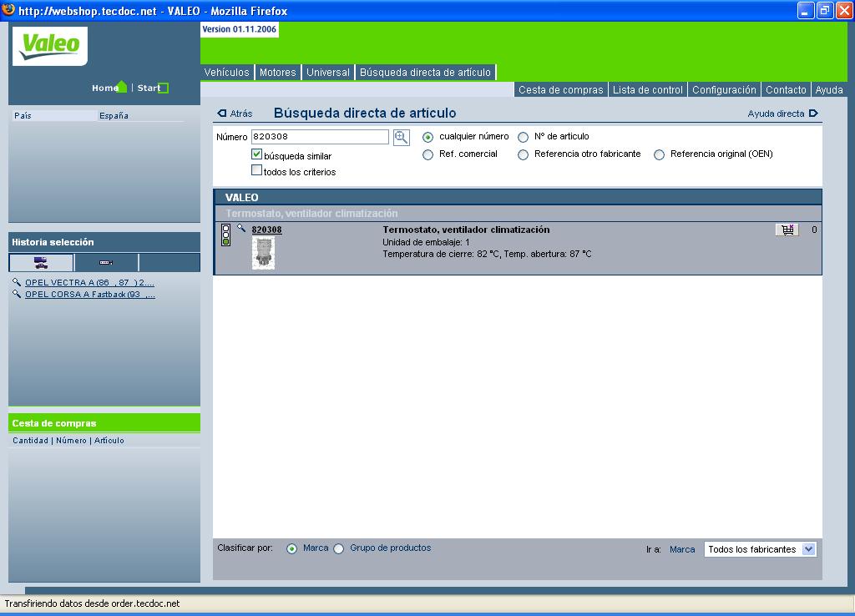Go back with the Atrás link
855x616 pixels.
[235, 114]
